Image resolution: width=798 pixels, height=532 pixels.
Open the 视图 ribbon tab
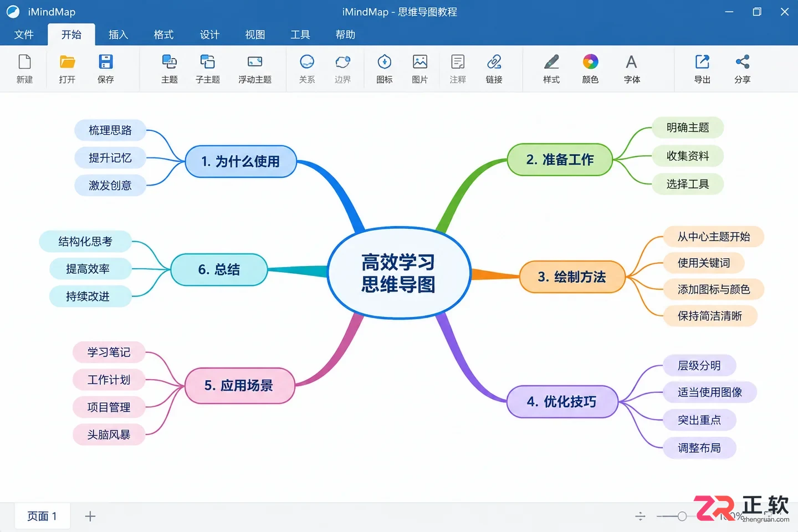[255, 34]
